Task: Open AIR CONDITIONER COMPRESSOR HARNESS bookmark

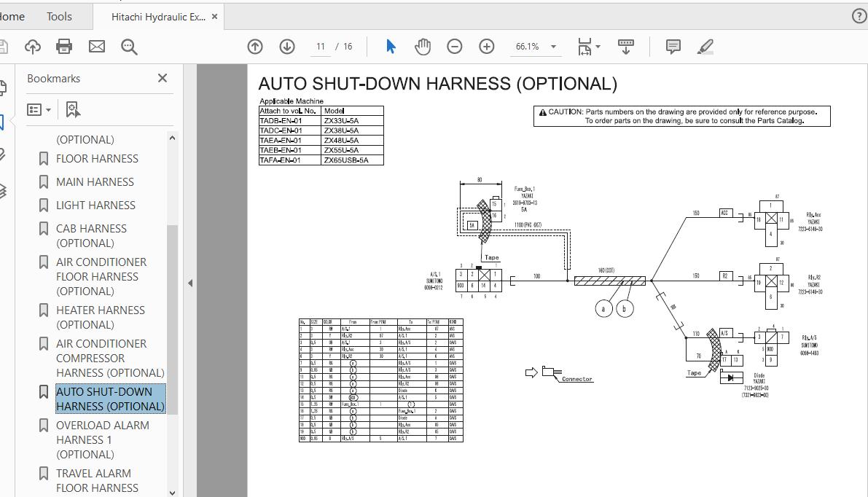Action: [110, 358]
